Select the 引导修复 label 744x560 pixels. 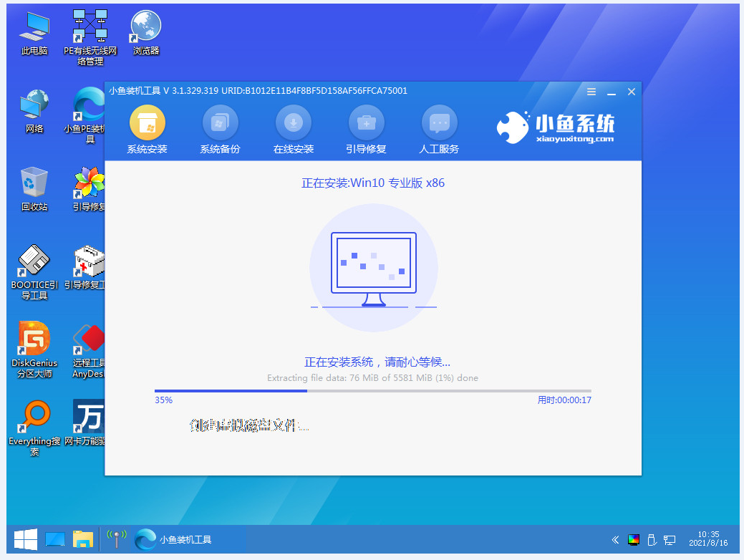pos(367,149)
